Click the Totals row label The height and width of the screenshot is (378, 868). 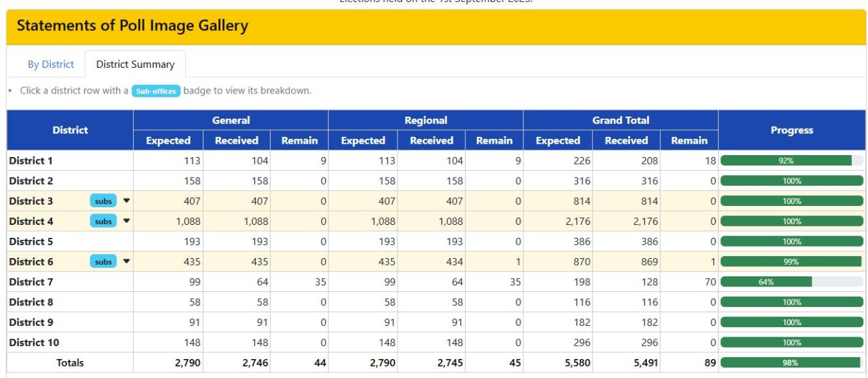pyautogui.click(x=70, y=362)
